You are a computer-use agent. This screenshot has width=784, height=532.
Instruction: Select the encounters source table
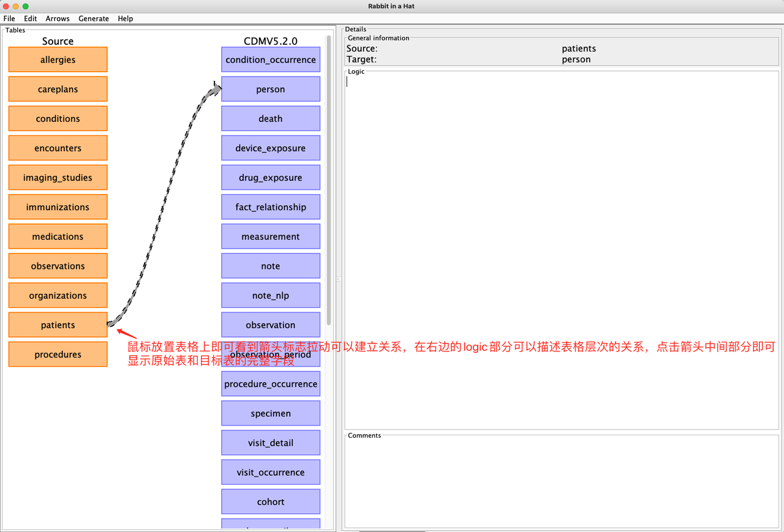(58, 148)
